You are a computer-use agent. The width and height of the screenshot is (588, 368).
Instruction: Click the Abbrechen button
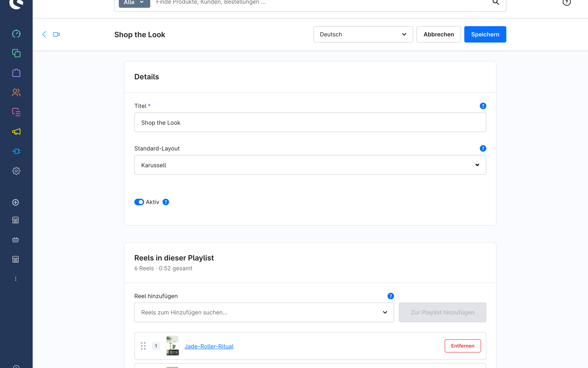click(x=439, y=34)
